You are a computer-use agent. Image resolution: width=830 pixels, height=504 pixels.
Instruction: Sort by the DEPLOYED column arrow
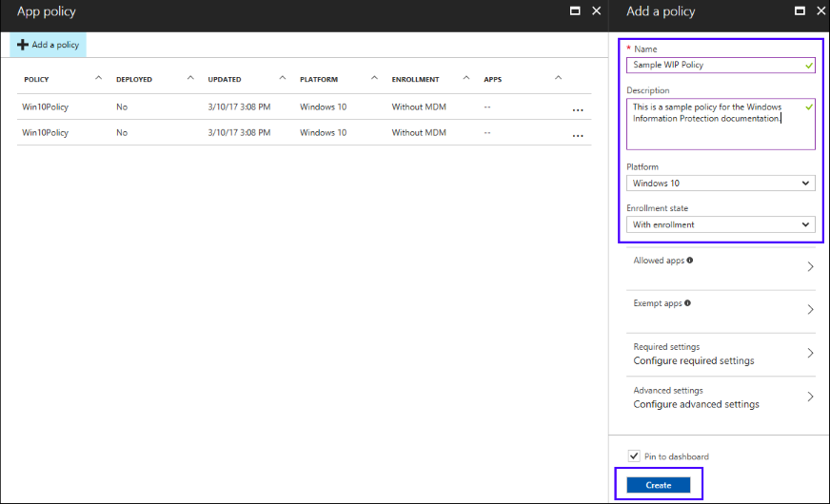coord(190,78)
